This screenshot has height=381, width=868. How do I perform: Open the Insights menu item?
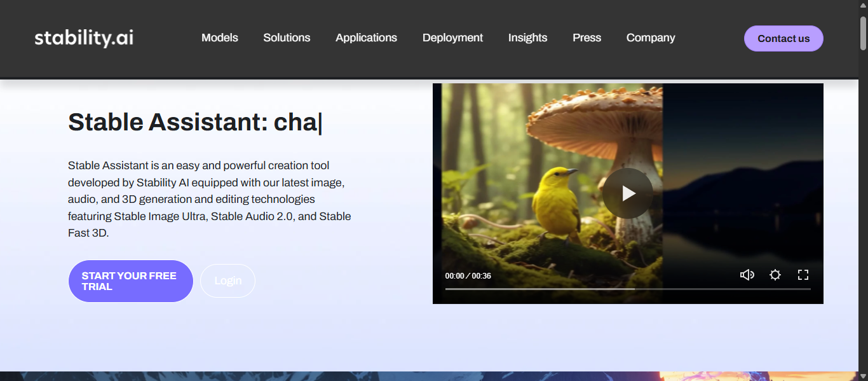coord(527,38)
